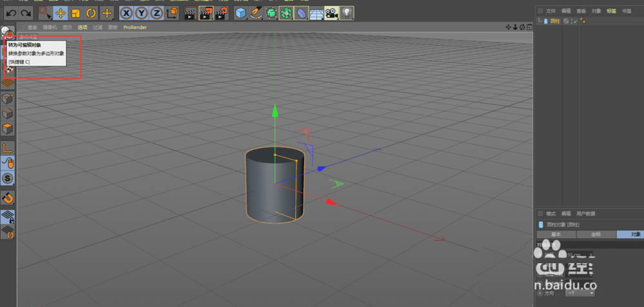Click the Undo arrow in the toolbar
The width and height of the screenshot is (644, 307).
click(11, 12)
